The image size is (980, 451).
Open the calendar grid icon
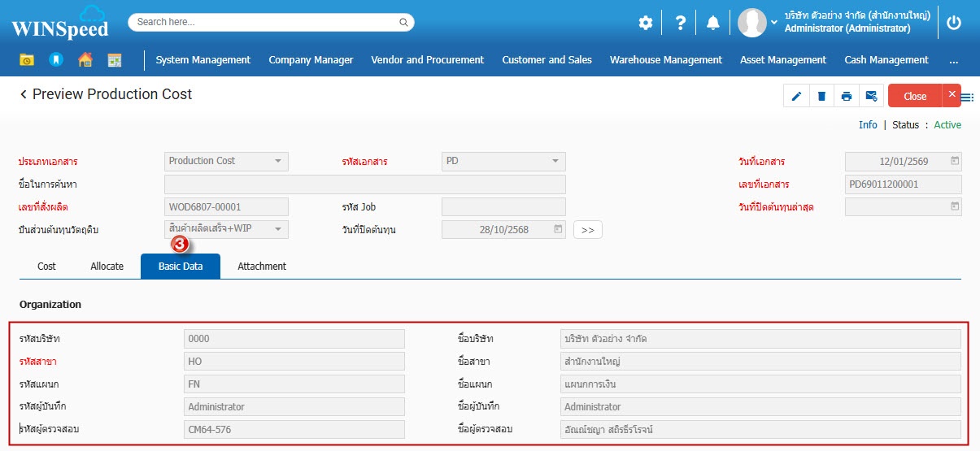(115, 60)
